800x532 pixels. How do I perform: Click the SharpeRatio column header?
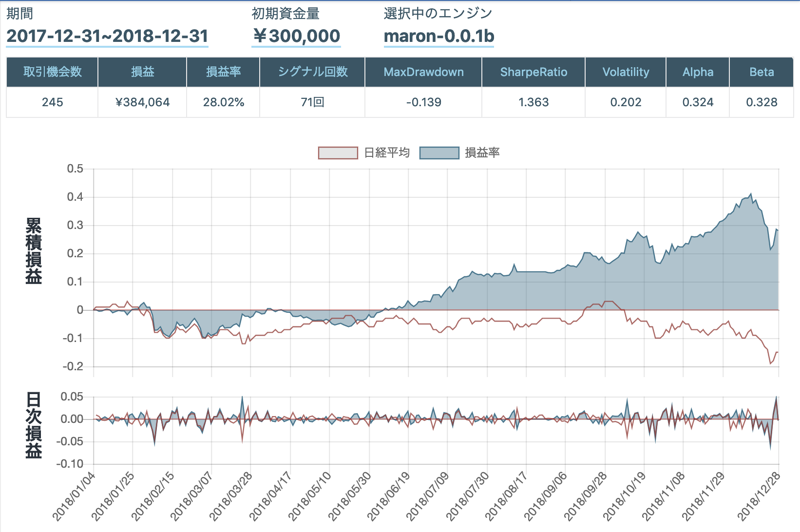point(533,72)
